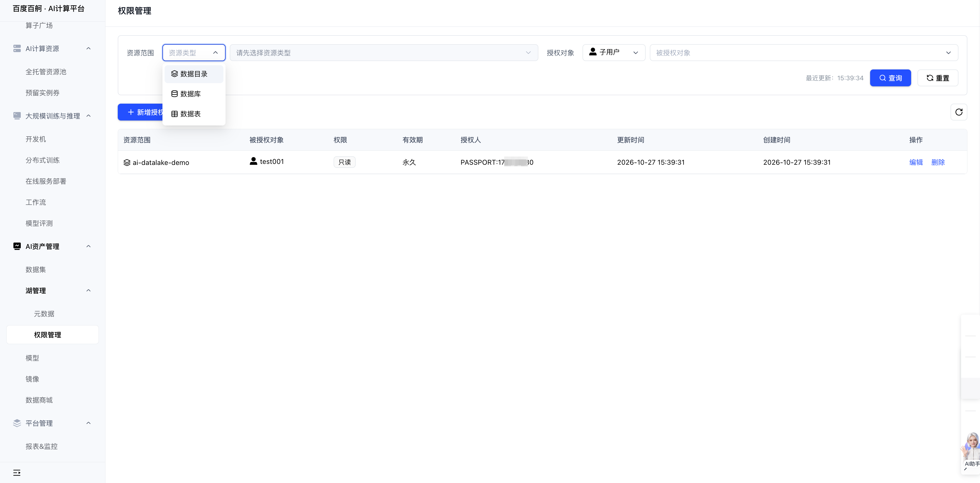Open 开发机 in the sidebar

[35, 139]
